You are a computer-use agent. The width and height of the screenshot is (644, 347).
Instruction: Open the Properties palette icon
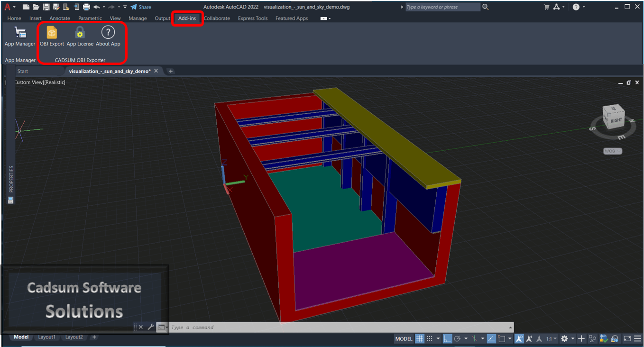(x=11, y=200)
